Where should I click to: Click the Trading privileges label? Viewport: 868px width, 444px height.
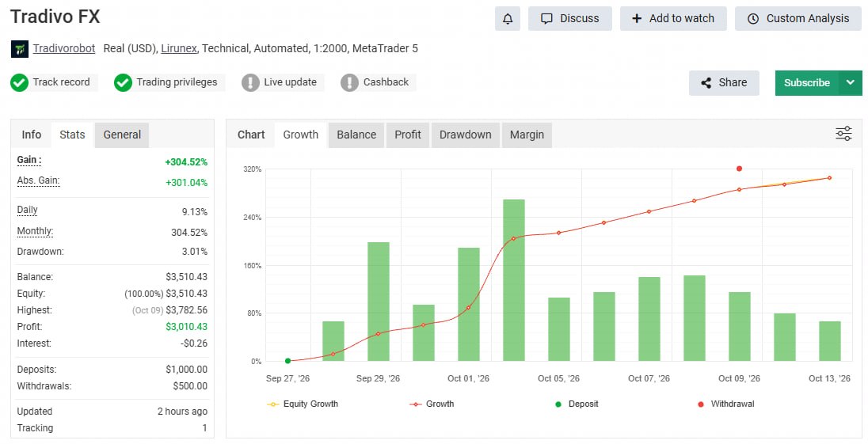(x=177, y=82)
